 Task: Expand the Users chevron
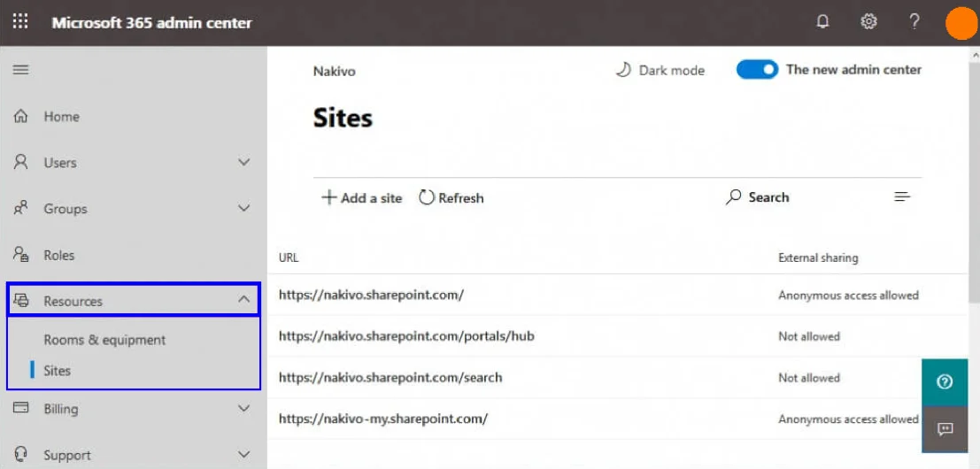click(x=243, y=162)
